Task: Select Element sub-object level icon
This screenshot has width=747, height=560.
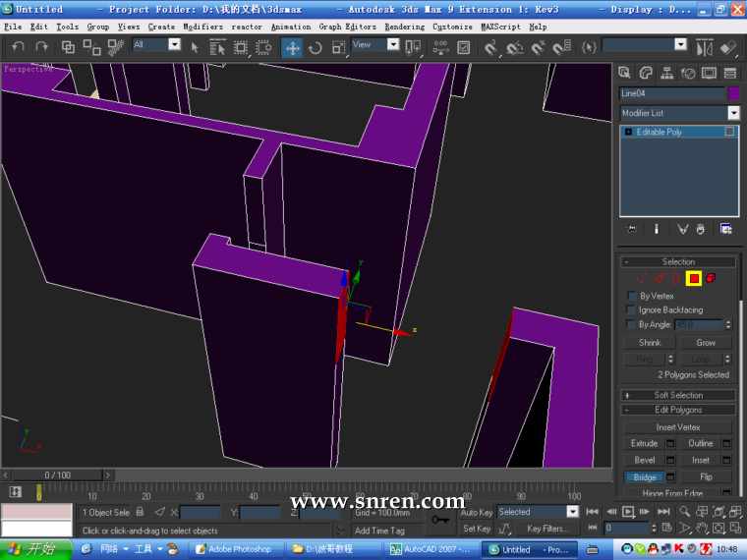Action: (x=710, y=279)
